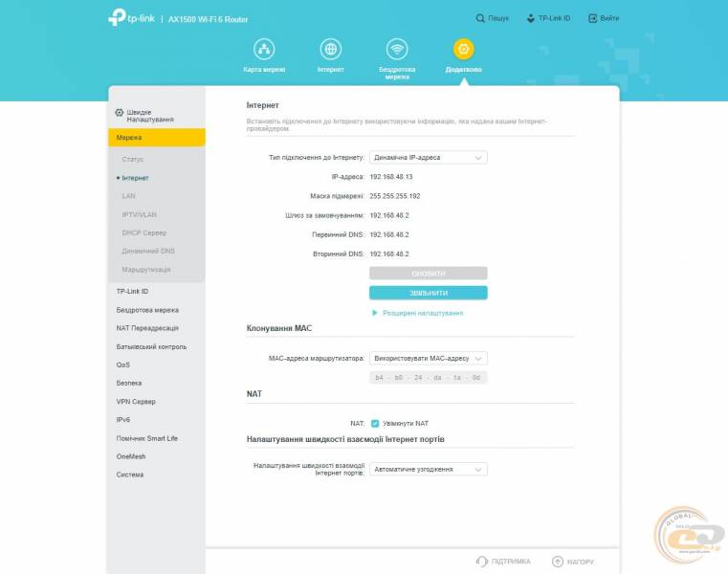Click the subnet mask 255.255.255.192

(x=395, y=196)
